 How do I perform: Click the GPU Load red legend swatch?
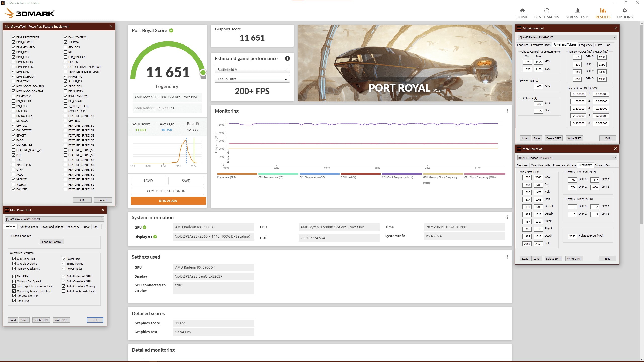[x=360, y=174]
